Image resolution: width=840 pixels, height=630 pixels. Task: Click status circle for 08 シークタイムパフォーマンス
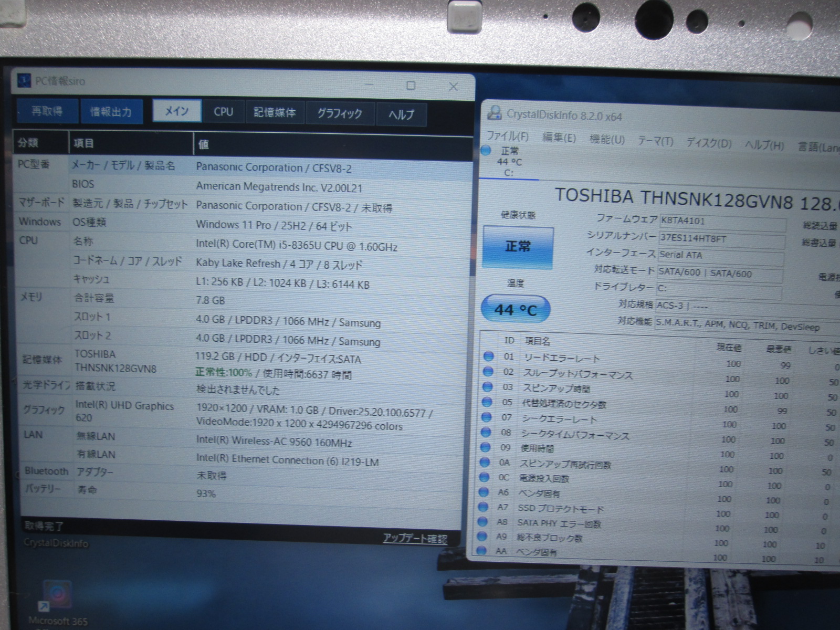[x=486, y=432]
